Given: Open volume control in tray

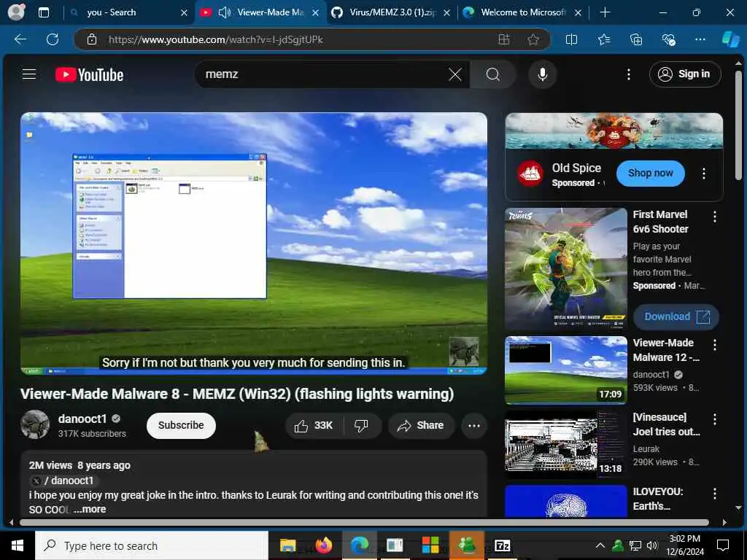Looking at the screenshot, I should coord(652,545).
